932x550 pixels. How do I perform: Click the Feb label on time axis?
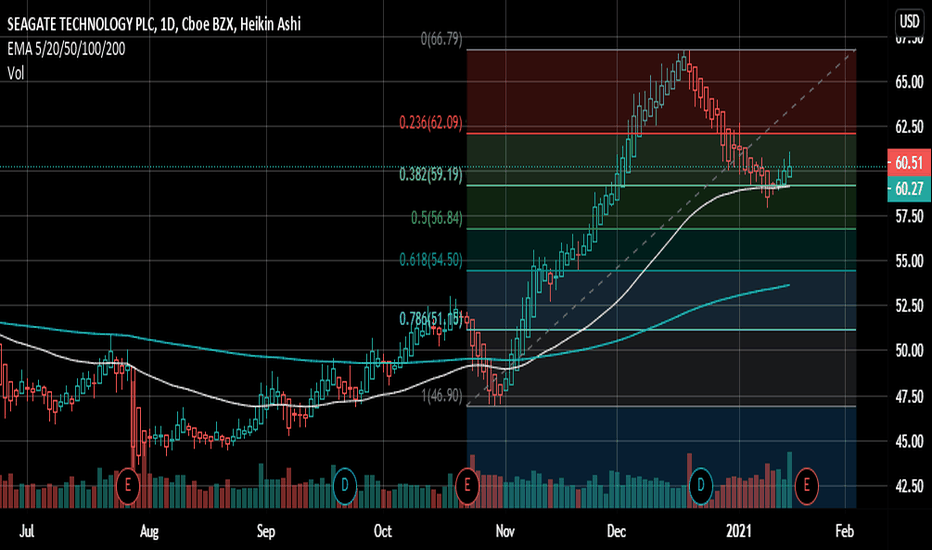[x=844, y=531]
